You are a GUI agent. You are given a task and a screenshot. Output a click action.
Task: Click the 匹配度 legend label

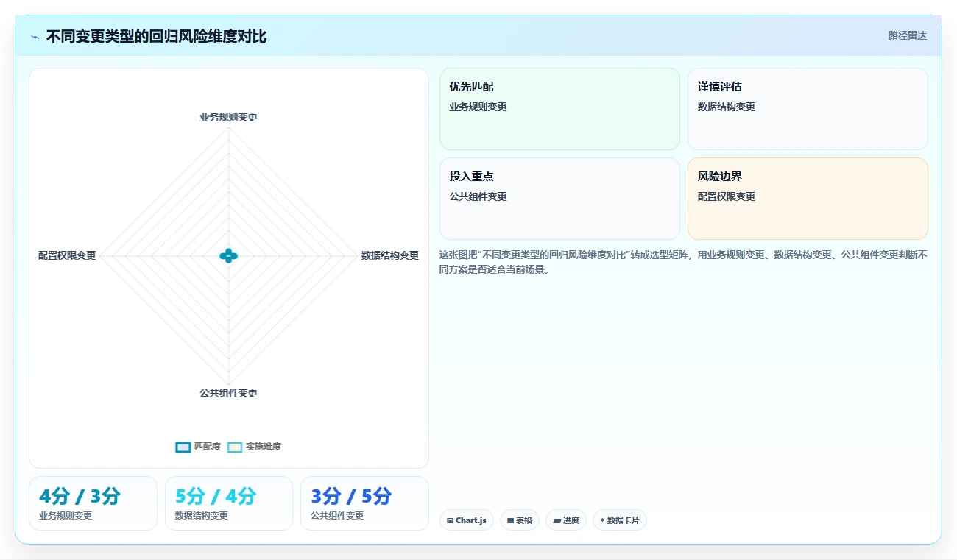(208, 447)
